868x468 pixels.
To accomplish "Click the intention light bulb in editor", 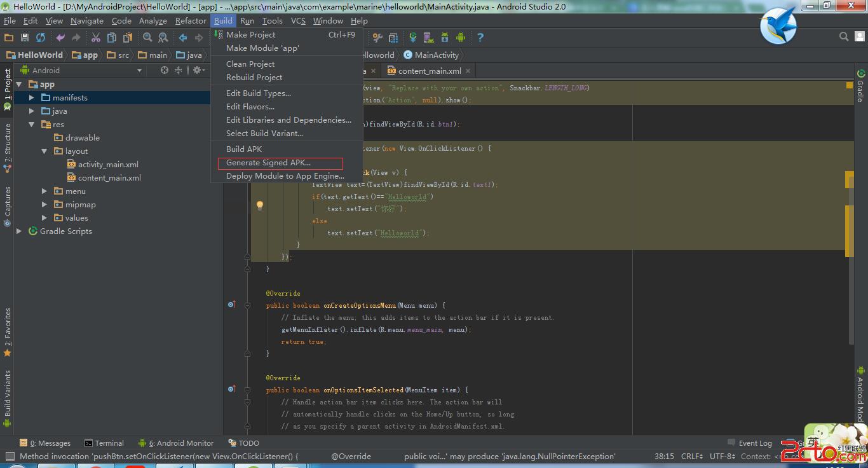I will tap(259, 205).
